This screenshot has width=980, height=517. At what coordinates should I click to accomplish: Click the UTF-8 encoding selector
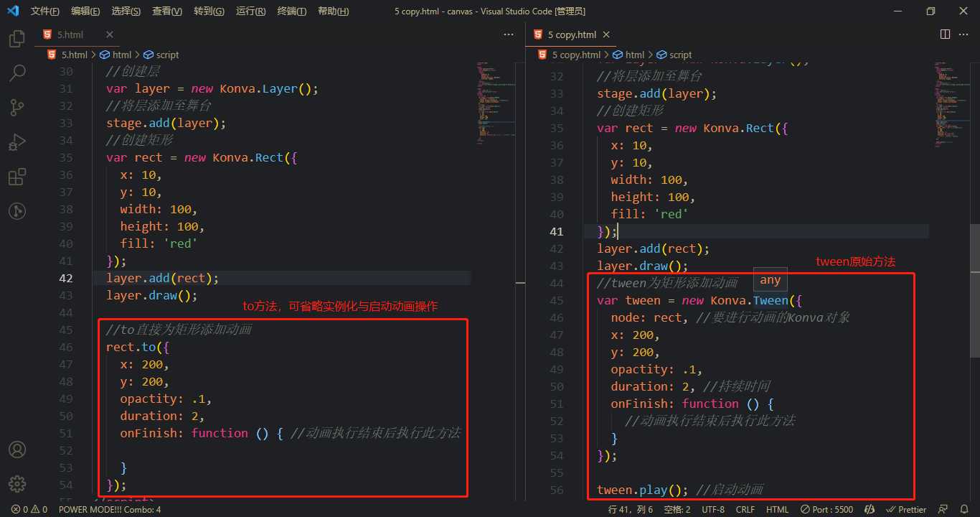tap(713, 509)
